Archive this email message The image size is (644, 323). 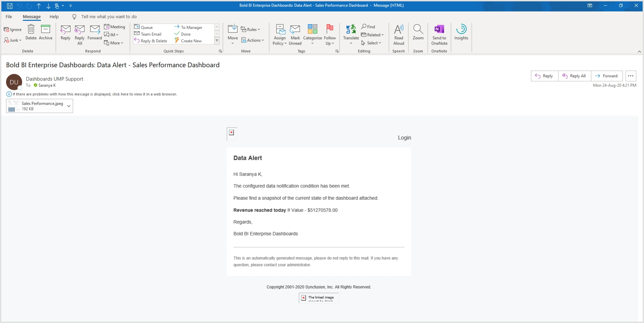[46, 34]
